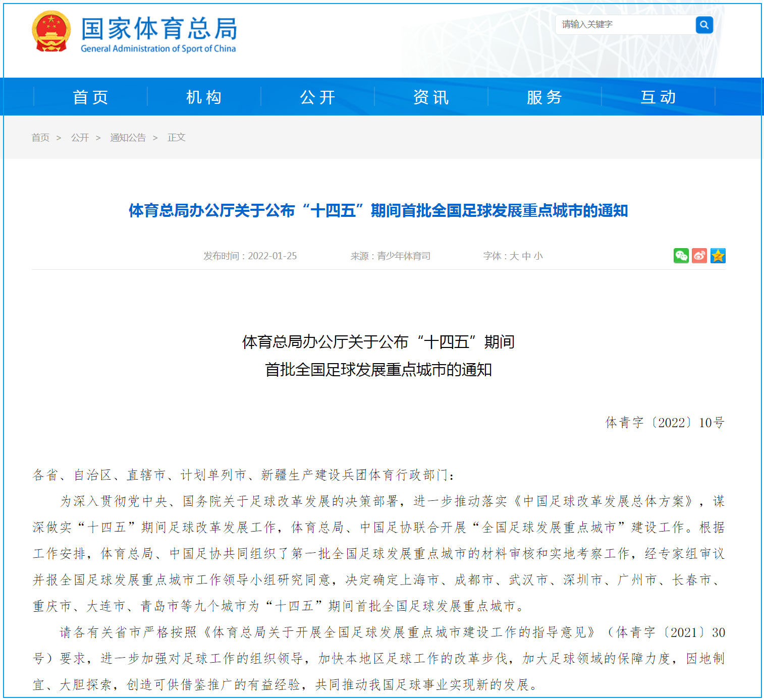The height and width of the screenshot is (700, 764).
Task: Go to 资讯 in the navigation bar
Action: pos(431,97)
